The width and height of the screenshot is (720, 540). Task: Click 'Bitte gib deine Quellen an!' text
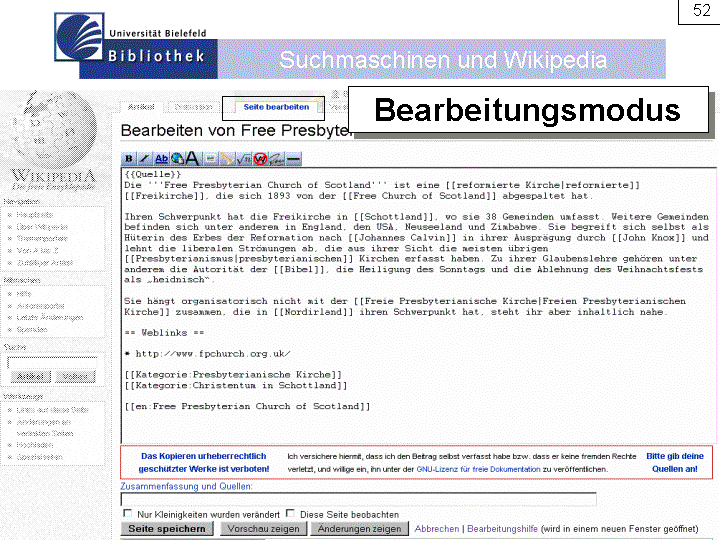[x=675, y=462]
